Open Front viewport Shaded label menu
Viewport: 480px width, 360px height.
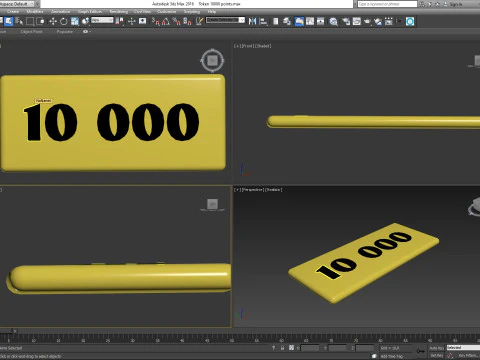263,46
